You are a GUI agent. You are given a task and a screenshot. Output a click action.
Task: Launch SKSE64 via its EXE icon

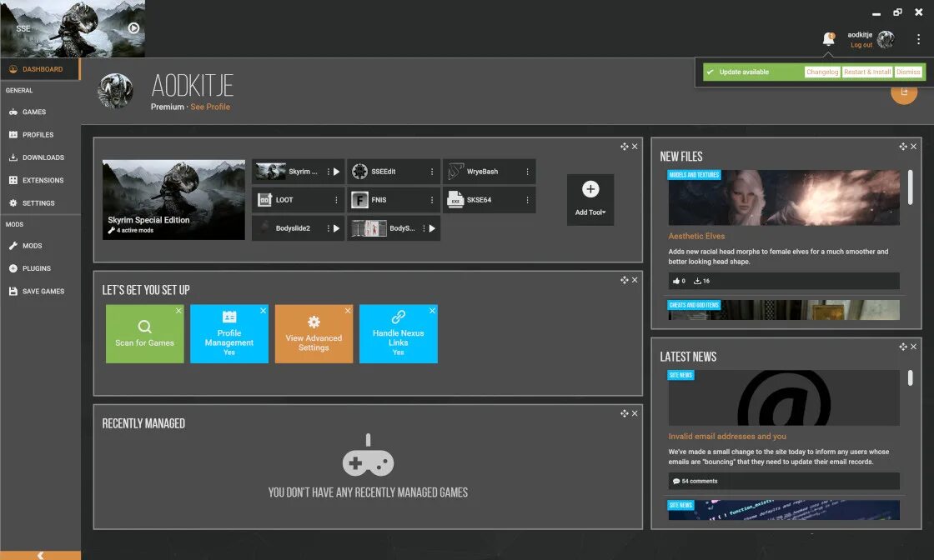(454, 199)
